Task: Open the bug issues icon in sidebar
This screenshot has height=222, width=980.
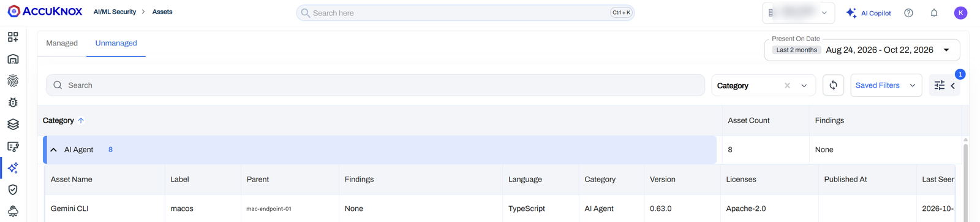Action: tap(13, 102)
